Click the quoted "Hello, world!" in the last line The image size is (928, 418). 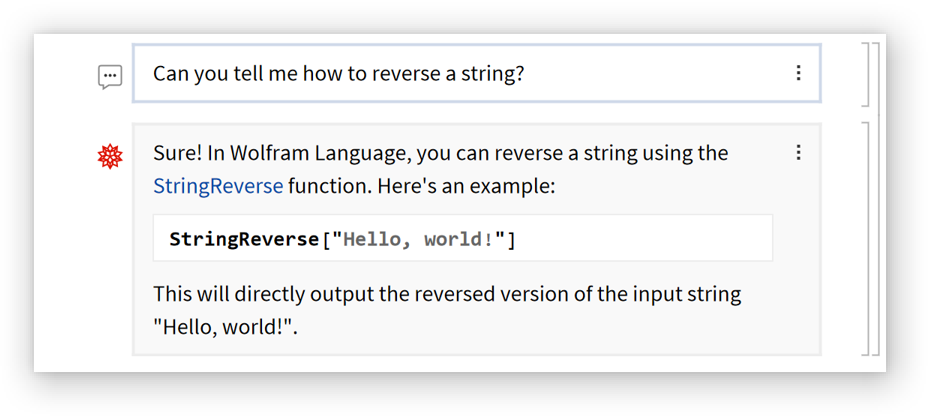point(222,327)
